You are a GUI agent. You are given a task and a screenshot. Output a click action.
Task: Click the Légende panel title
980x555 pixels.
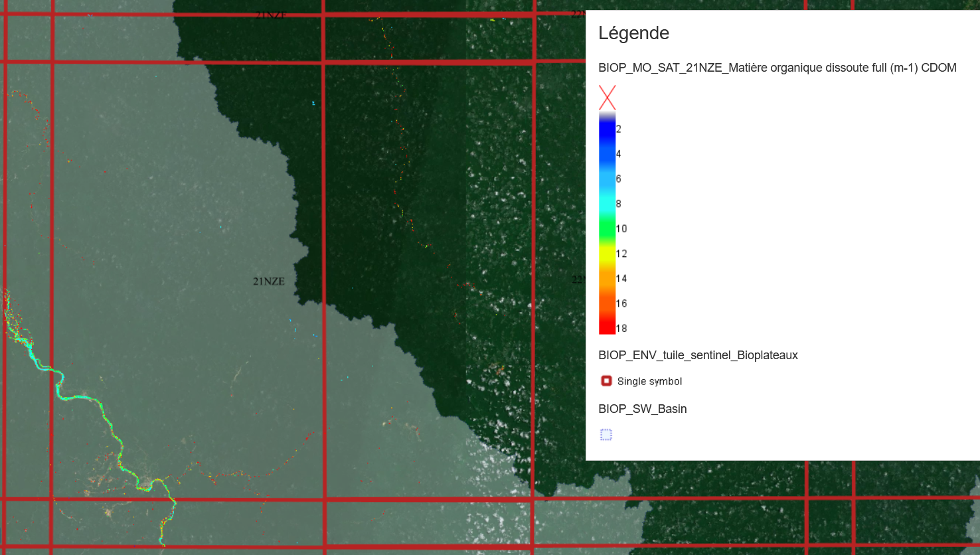pos(633,33)
